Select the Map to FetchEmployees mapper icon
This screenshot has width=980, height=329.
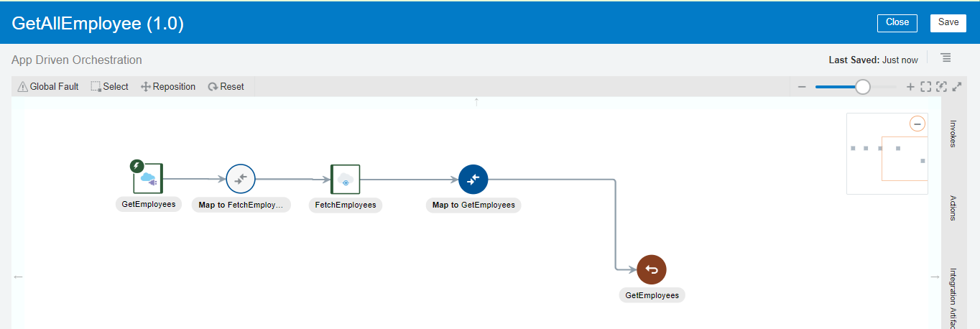coord(241,179)
